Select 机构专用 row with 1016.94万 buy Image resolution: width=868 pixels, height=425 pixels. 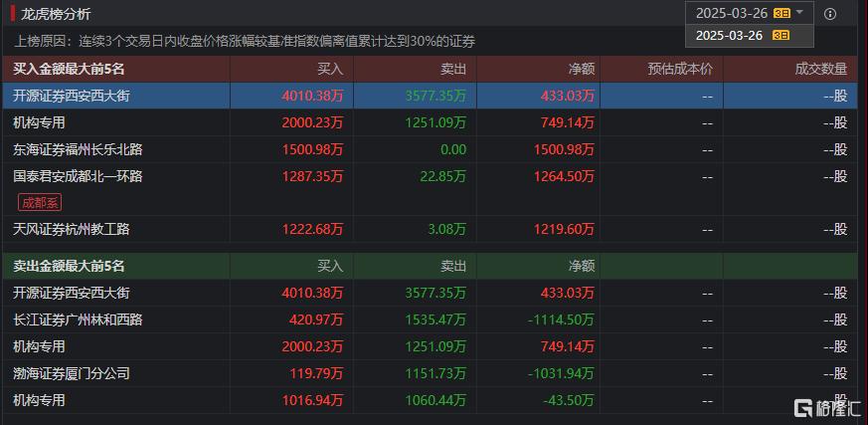[x=430, y=399]
